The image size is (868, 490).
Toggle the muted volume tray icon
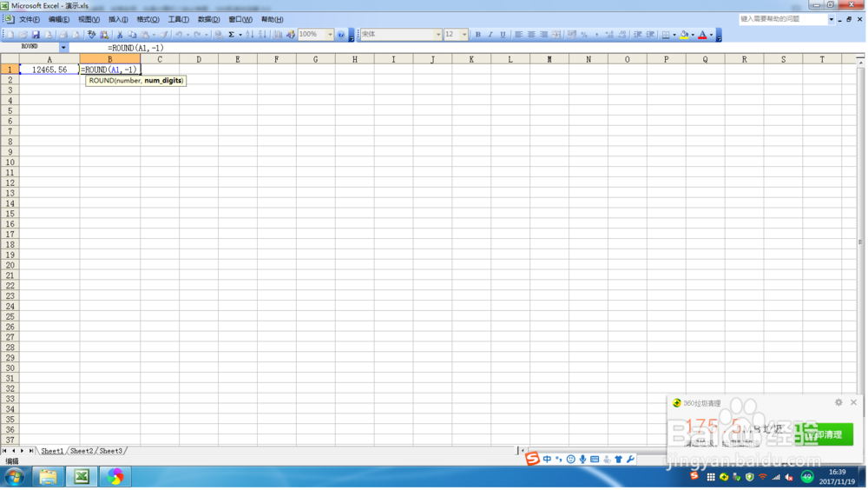coord(790,478)
